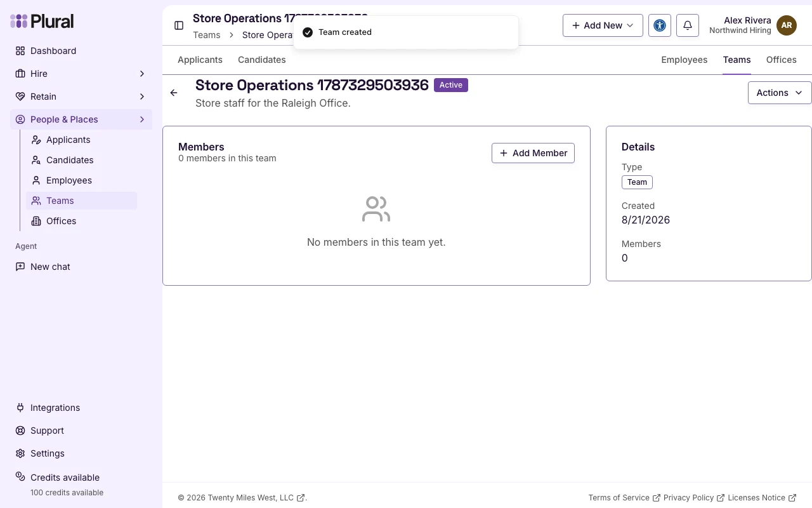This screenshot has width=812, height=508.
Task: Click the Hire briefcase icon
Action: 20,74
